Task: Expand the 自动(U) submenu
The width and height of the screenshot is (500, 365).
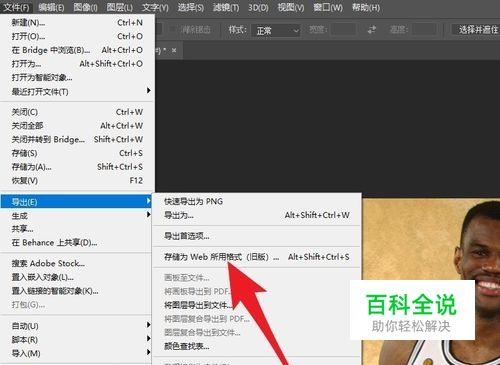Action: tap(77, 326)
